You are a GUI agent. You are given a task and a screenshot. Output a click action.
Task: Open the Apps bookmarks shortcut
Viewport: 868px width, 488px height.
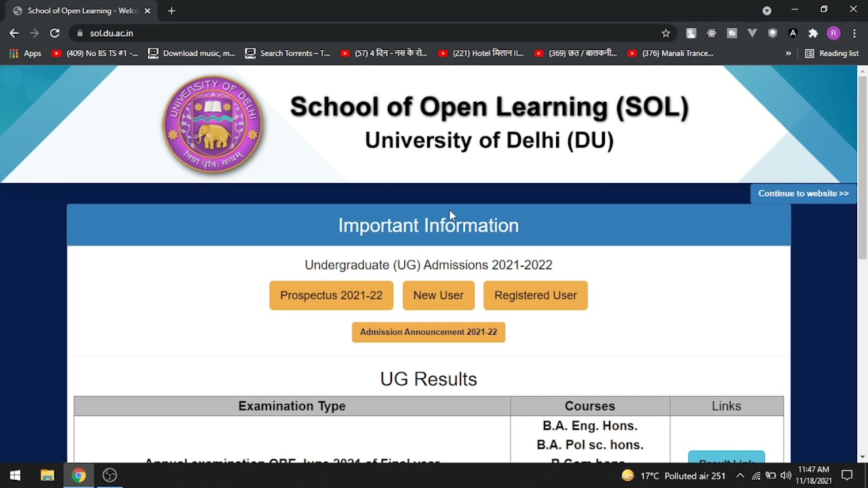(x=25, y=54)
